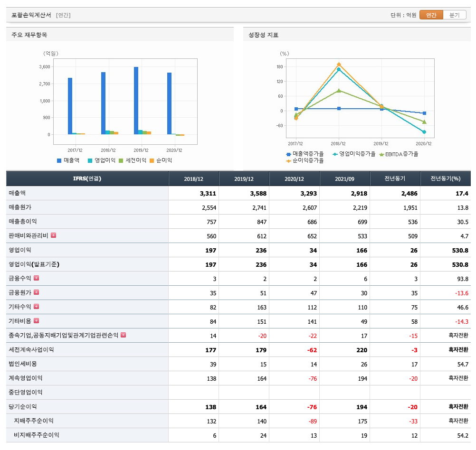Image resolution: width=476 pixels, height=450 pixels.
Task: Select the 당기순이익 row label
Action: (x=23, y=407)
